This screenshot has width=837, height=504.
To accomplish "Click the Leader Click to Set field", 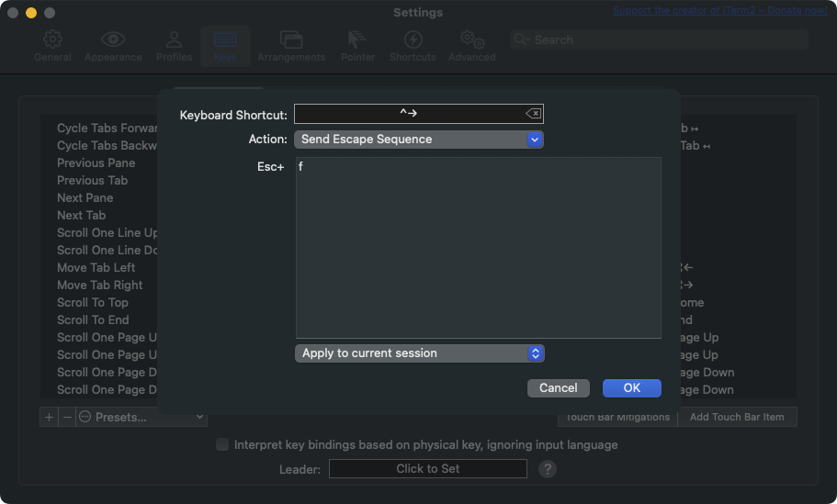I will click(428, 468).
